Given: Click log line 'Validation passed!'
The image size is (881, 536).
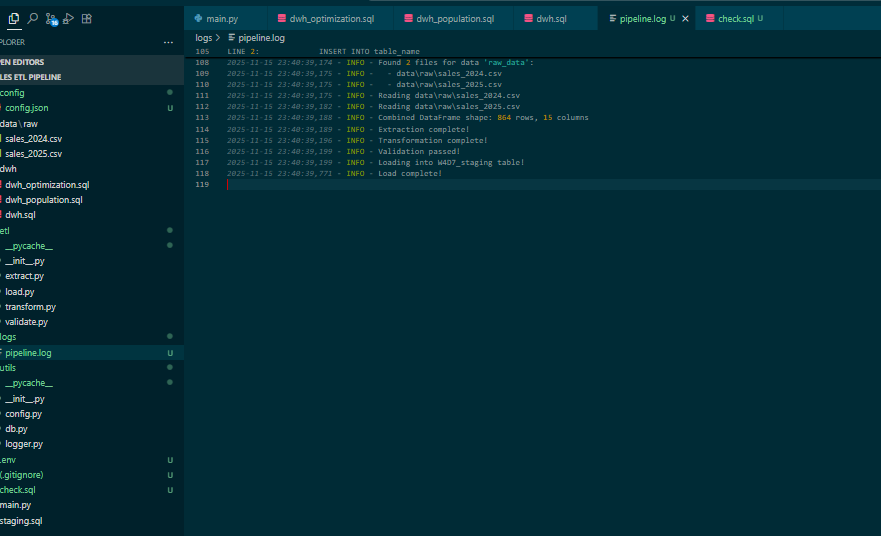Looking at the screenshot, I should coord(343,152).
